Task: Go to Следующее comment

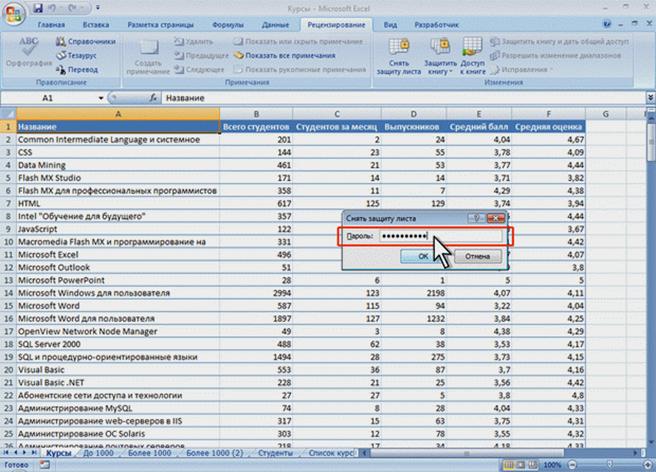Action: pyautogui.click(x=199, y=69)
